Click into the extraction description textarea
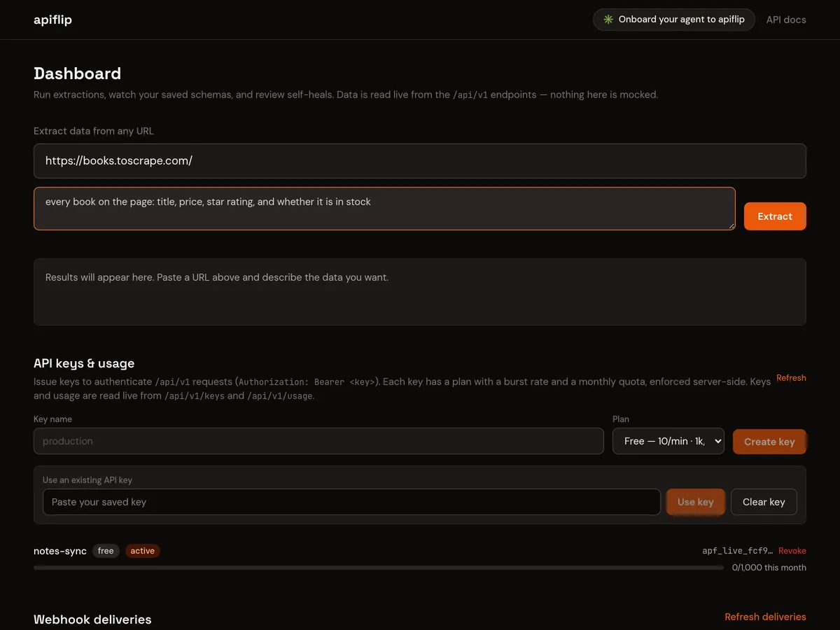The image size is (840, 630). click(x=384, y=209)
